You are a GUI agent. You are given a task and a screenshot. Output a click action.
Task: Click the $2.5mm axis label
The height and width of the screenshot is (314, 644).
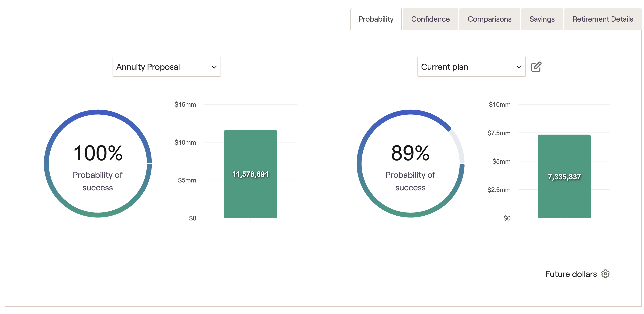point(499,190)
